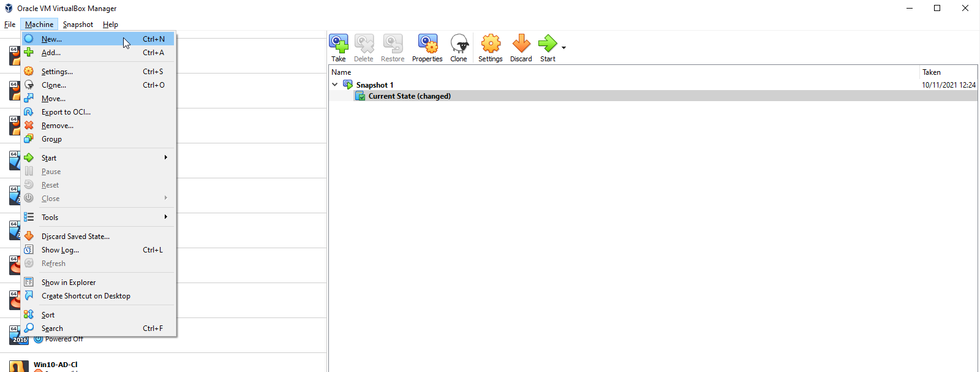
Task: Click the Name column header
Action: pyautogui.click(x=342, y=72)
